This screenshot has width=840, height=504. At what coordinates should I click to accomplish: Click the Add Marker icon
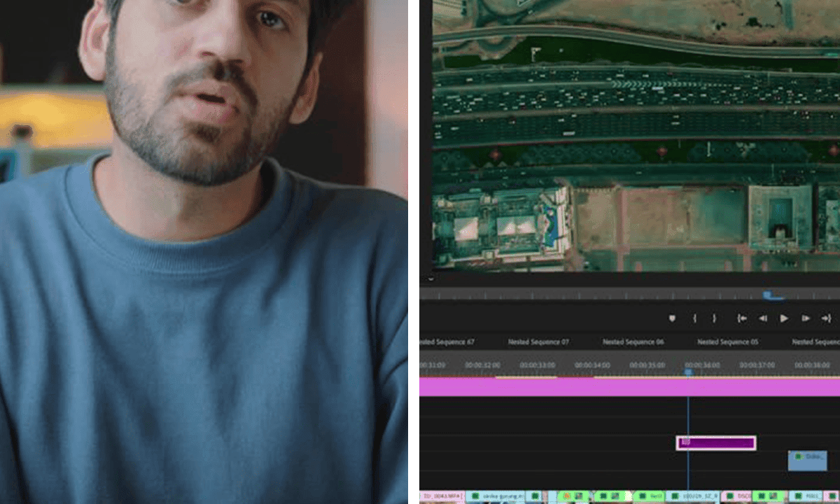click(672, 318)
